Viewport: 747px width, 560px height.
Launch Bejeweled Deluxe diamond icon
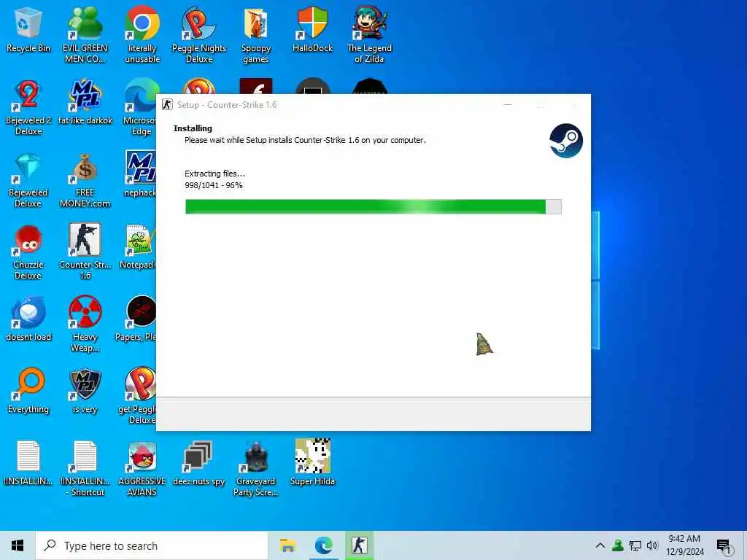28,180
